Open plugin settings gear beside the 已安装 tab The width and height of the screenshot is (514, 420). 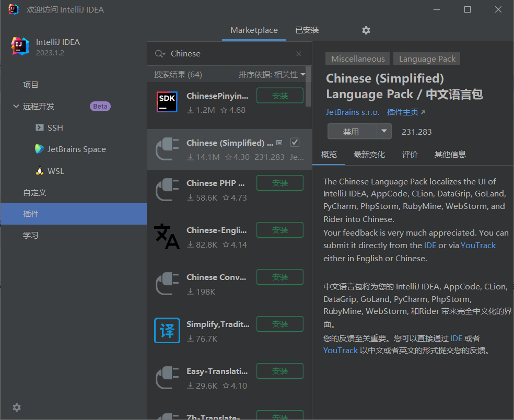(366, 30)
